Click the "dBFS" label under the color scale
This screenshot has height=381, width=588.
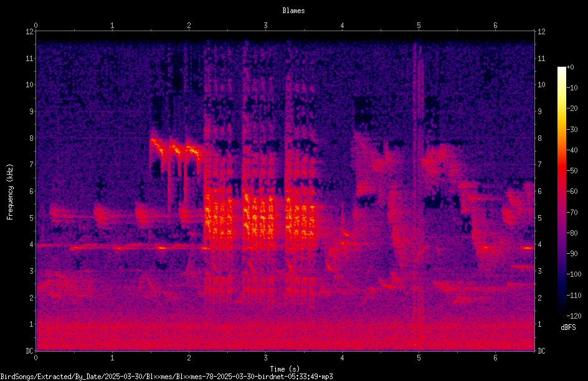568,327
